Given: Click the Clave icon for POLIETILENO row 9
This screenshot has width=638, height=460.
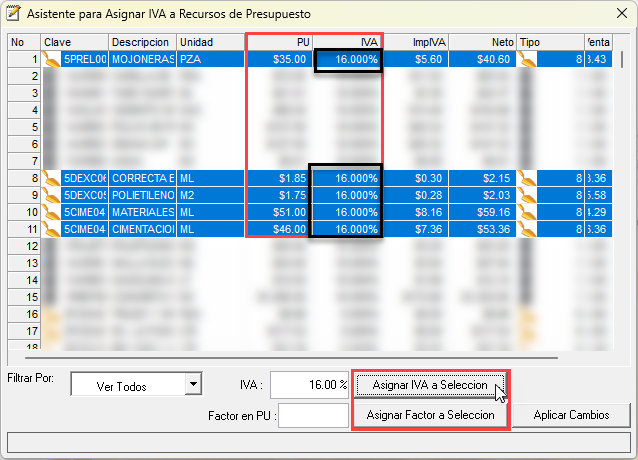Looking at the screenshot, I should click(51, 195).
